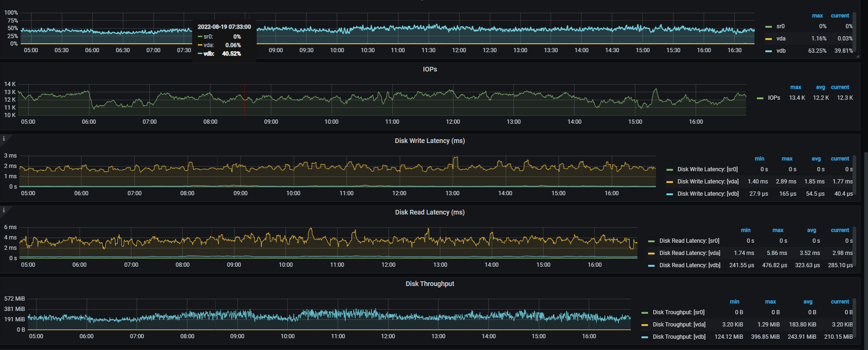This screenshot has width=868, height=350.
Task: Click the green IOPs legend color swatch
Action: 760,98
